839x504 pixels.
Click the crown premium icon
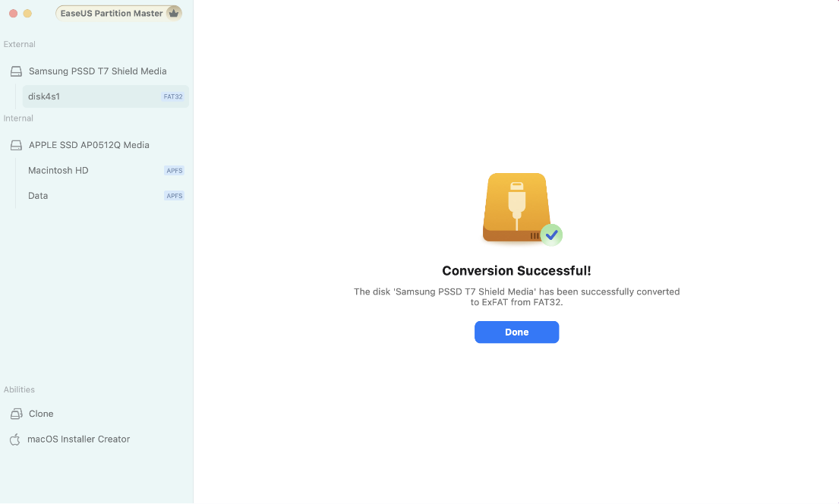(x=173, y=13)
